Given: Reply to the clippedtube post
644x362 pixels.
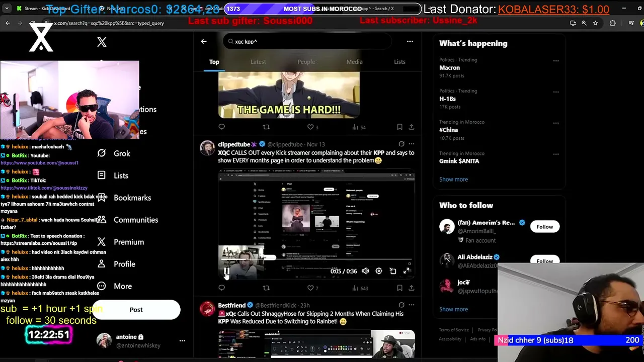Looking at the screenshot, I should point(222,288).
